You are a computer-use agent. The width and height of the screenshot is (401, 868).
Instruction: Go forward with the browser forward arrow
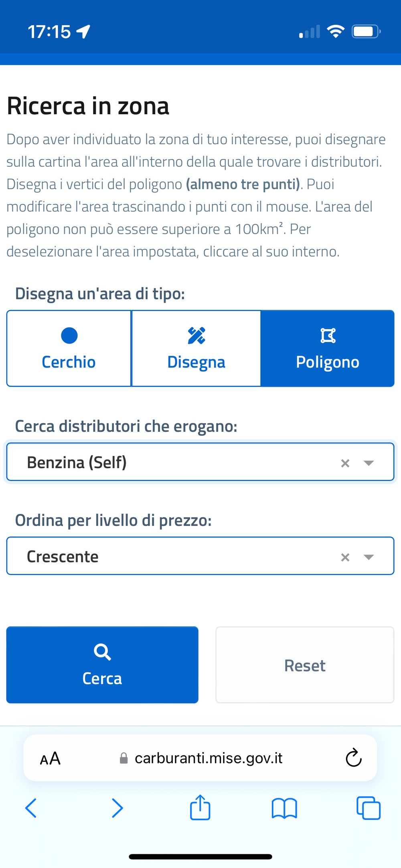117,808
